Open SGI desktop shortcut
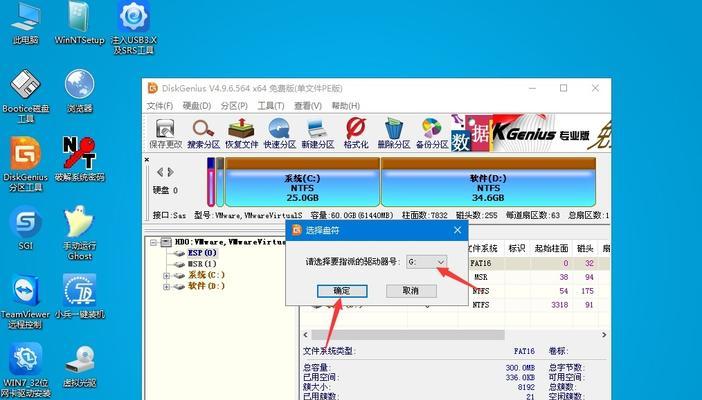Screen dimensions: 702x400 click(26, 228)
